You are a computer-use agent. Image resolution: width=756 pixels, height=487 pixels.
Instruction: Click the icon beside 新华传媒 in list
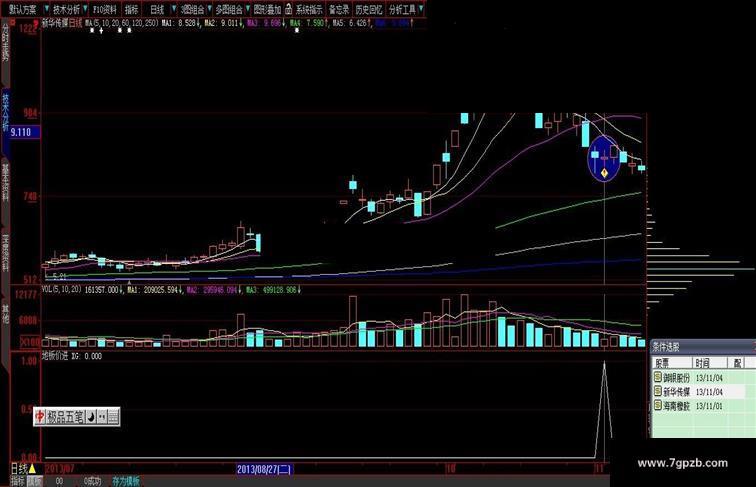(658, 391)
